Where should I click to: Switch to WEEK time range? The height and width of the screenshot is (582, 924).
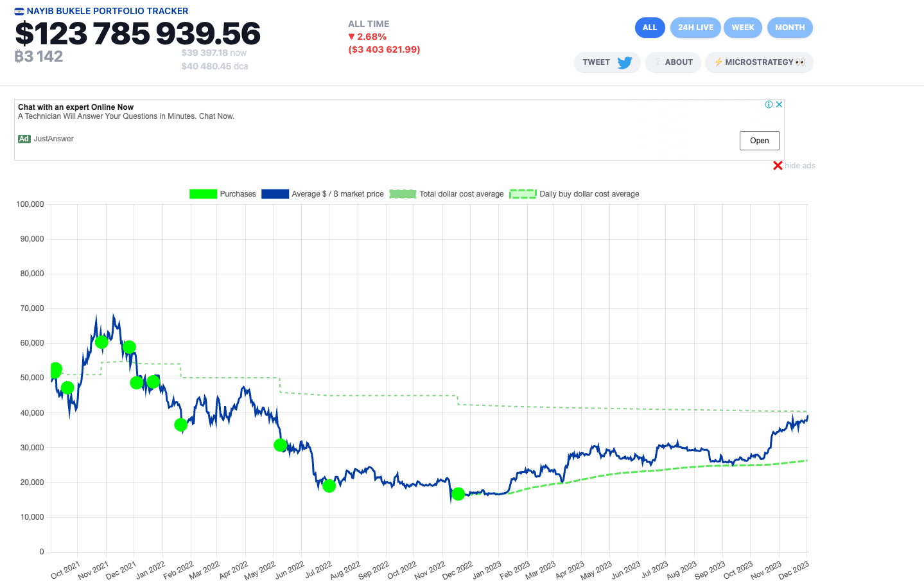(x=743, y=28)
